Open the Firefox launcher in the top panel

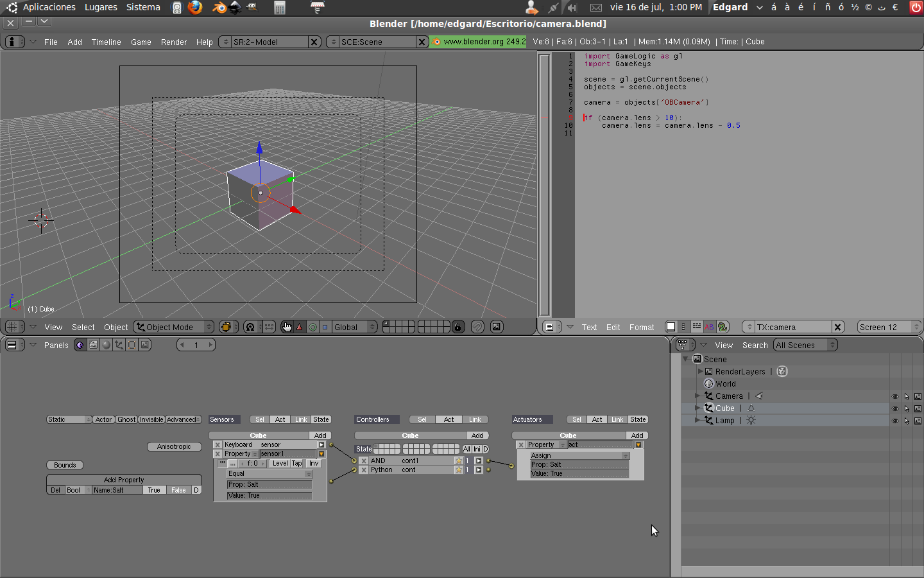pos(195,7)
